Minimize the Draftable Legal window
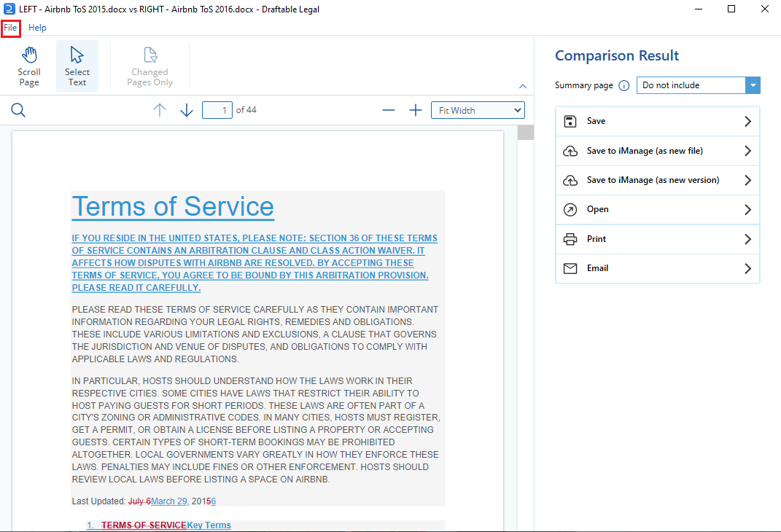 [x=699, y=9]
